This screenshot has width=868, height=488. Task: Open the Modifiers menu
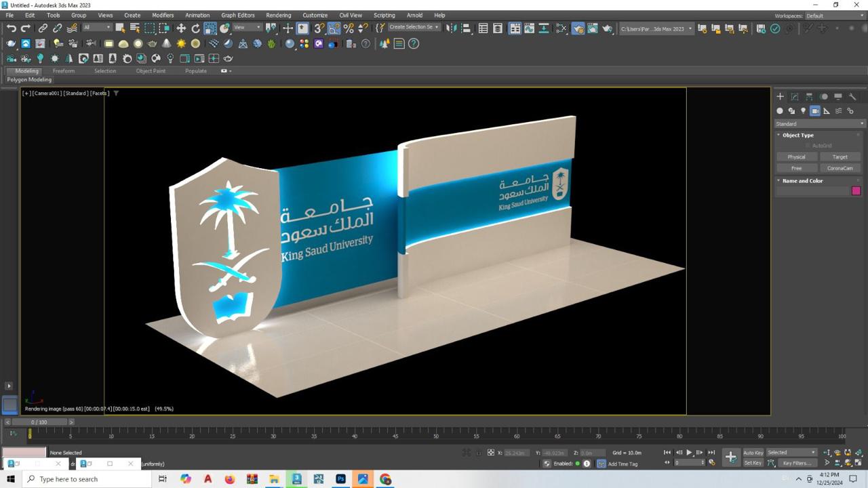[163, 15]
